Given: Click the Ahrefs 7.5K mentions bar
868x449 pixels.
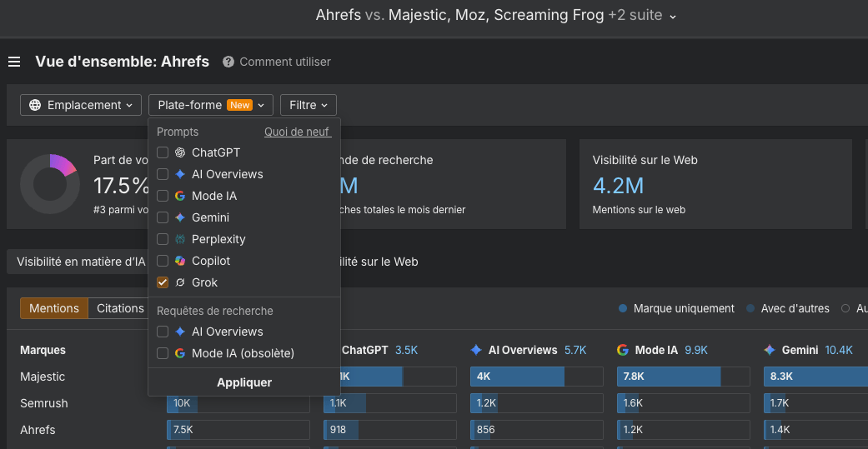Looking at the screenshot, I should (238, 430).
